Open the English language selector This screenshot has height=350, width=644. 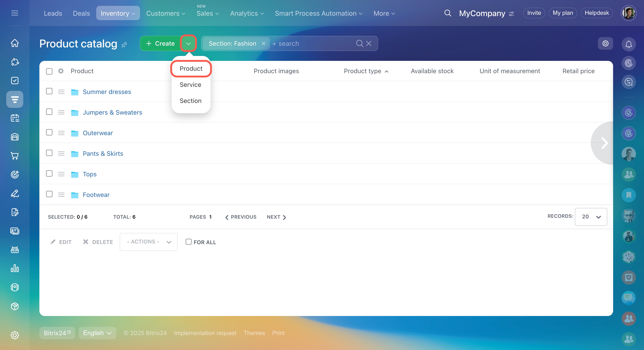tap(97, 333)
